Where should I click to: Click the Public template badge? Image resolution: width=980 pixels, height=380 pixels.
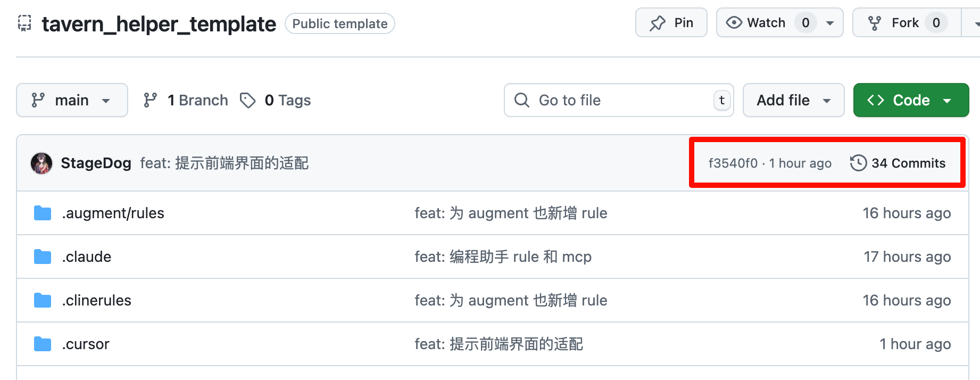click(340, 23)
